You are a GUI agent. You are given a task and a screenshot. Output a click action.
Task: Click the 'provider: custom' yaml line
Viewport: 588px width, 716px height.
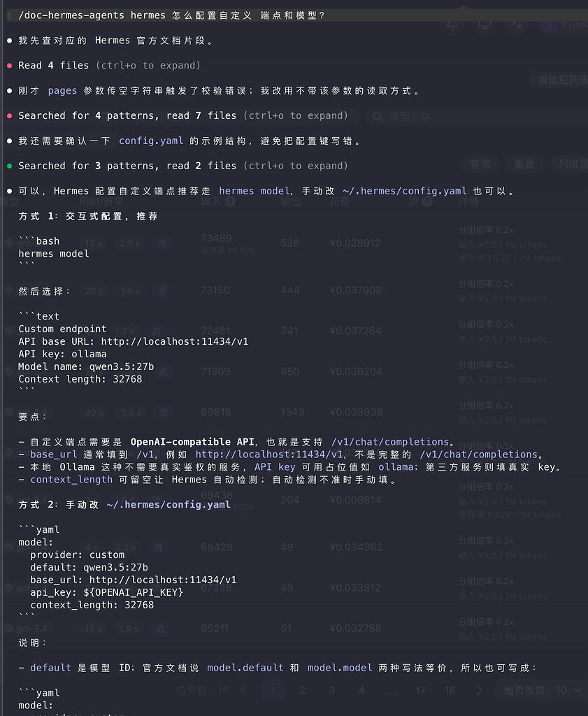[77, 554]
